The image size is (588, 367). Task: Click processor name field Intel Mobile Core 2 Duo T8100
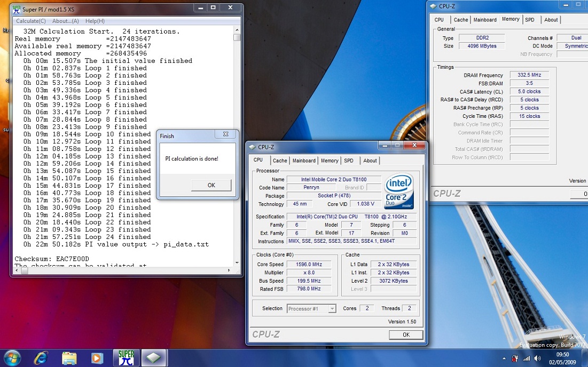pyautogui.click(x=334, y=179)
